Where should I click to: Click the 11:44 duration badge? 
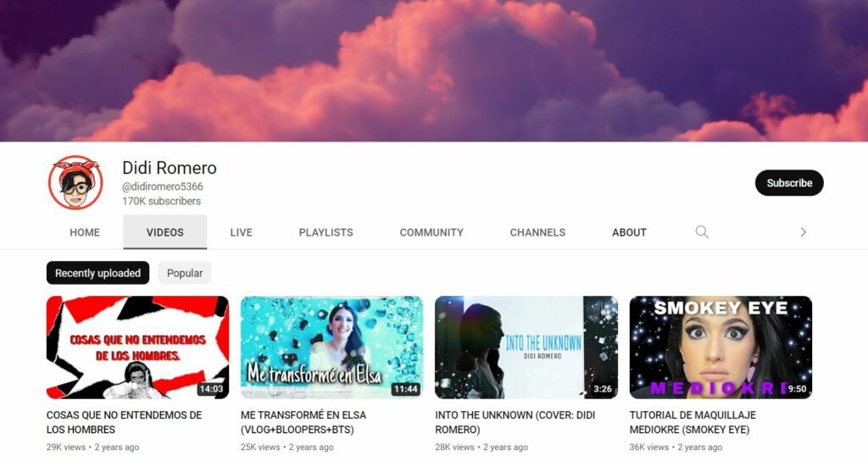point(405,389)
